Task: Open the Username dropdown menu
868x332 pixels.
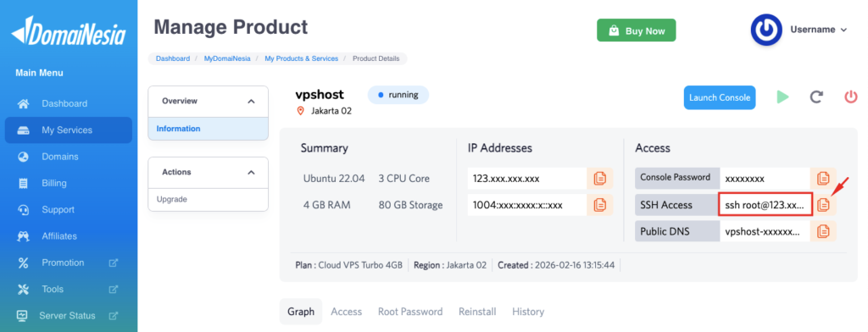Action: (818, 30)
